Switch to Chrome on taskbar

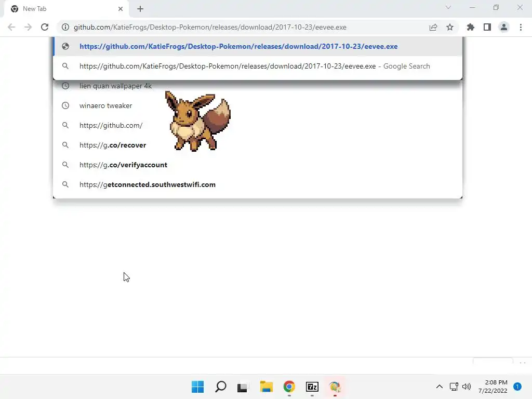[289, 387]
